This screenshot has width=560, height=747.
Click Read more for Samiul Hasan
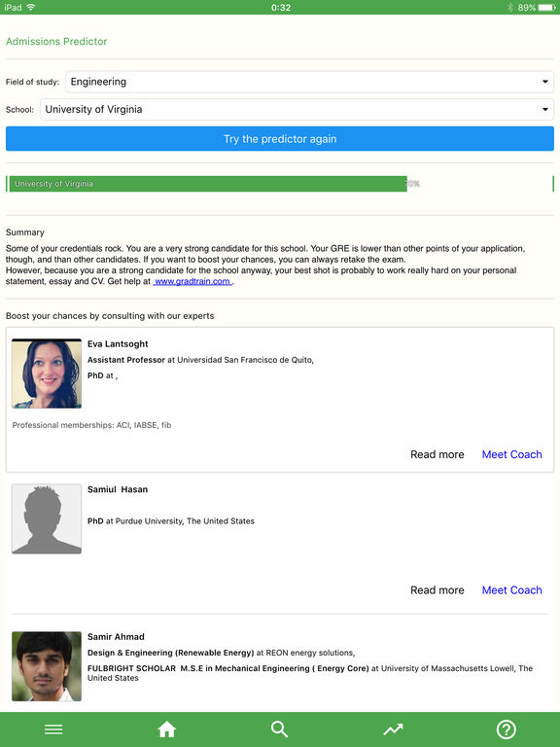tap(437, 590)
